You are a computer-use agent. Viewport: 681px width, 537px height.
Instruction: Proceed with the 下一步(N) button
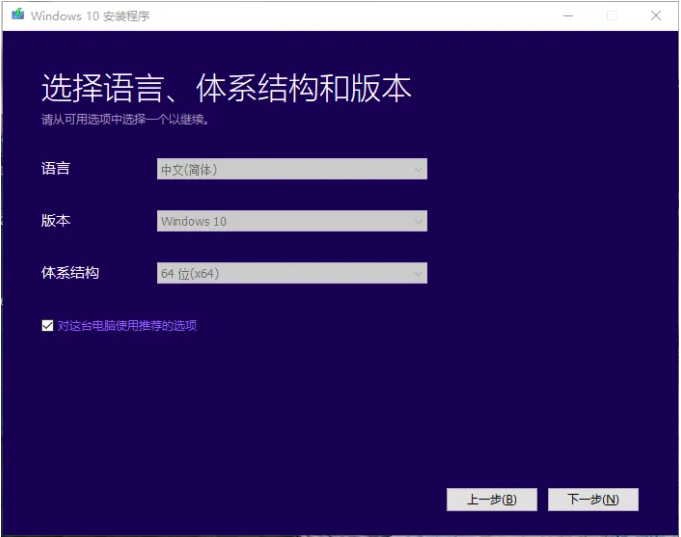point(593,499)
